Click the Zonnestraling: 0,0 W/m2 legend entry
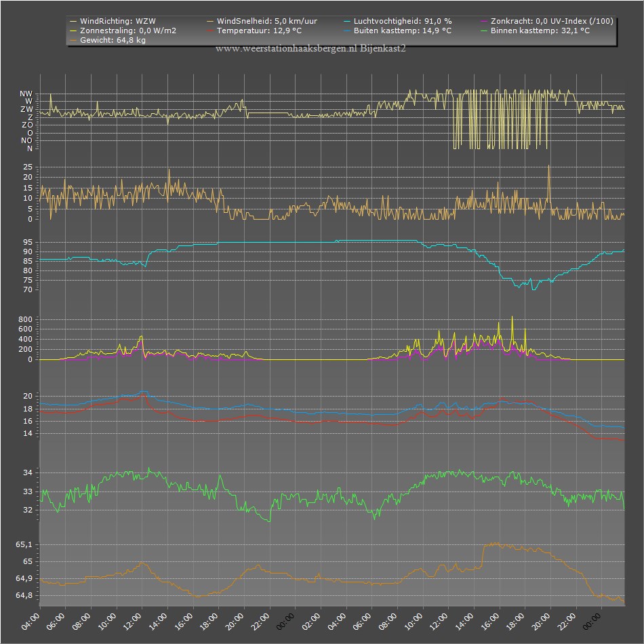 point(123,31)
